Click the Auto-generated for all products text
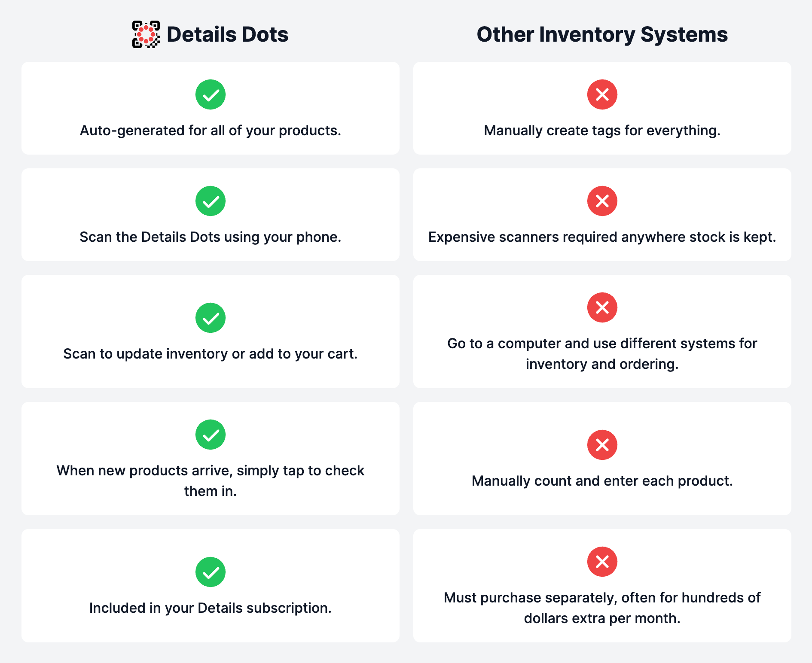Screen dimensions: 812x663 211,131
